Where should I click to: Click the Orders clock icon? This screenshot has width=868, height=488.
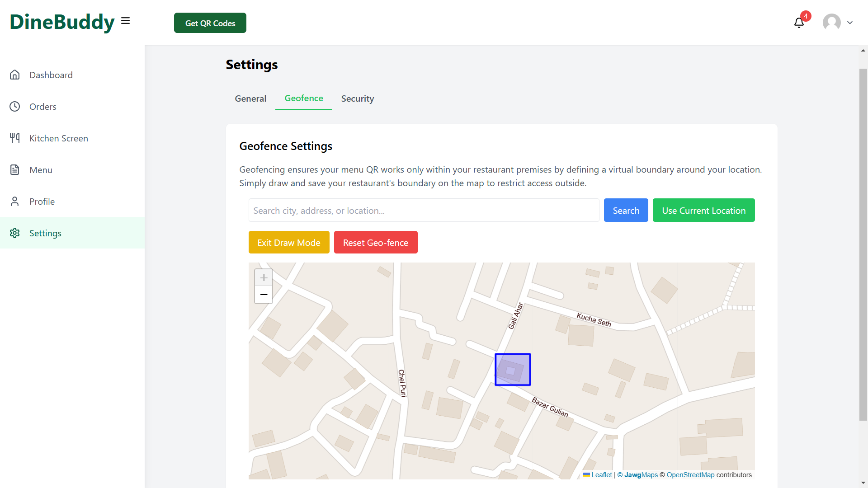(15, 106)
